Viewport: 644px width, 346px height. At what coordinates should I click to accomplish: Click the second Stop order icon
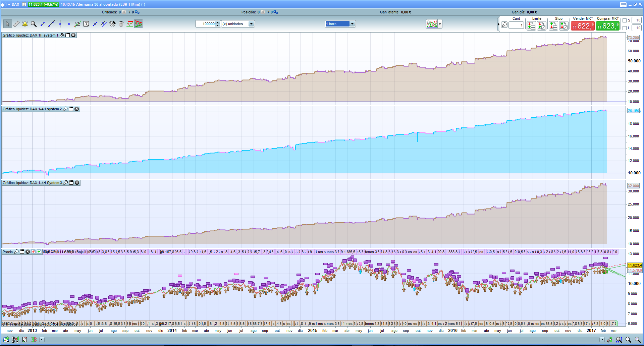point(564,26)
